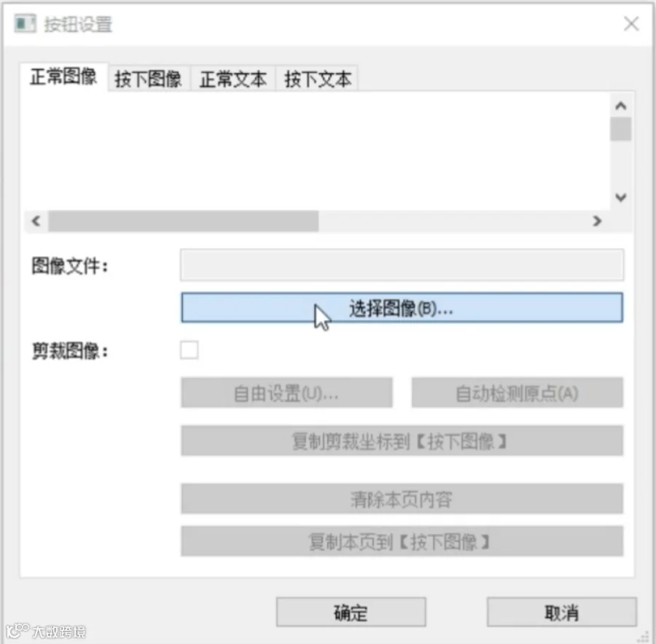
Task: Open the 按下文本 tab
Action: pyautogui.click(x=318, y=79)
